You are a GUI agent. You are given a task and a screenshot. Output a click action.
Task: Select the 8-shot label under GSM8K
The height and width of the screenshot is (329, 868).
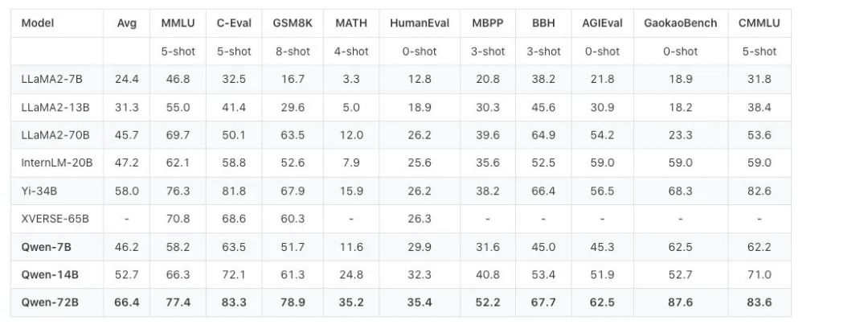[x=292, y=51]
